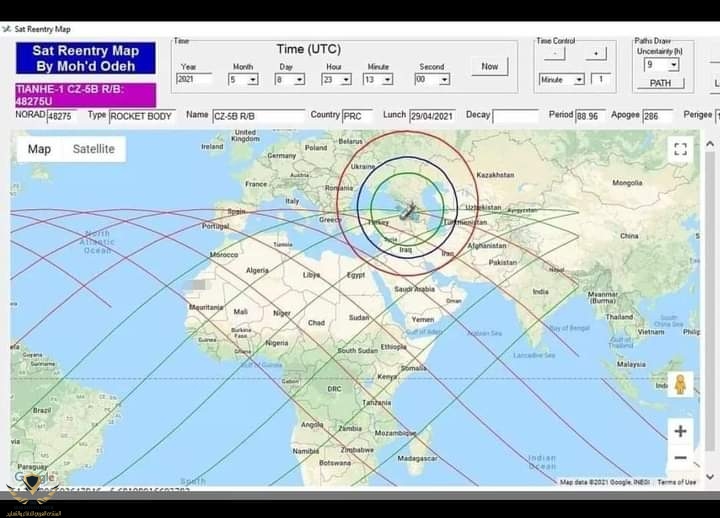The width and height of the screenshot is (720, 518).
Task: Click the map's vertical scrollbar
Action: pyautogui.click(x=710, y=300)
